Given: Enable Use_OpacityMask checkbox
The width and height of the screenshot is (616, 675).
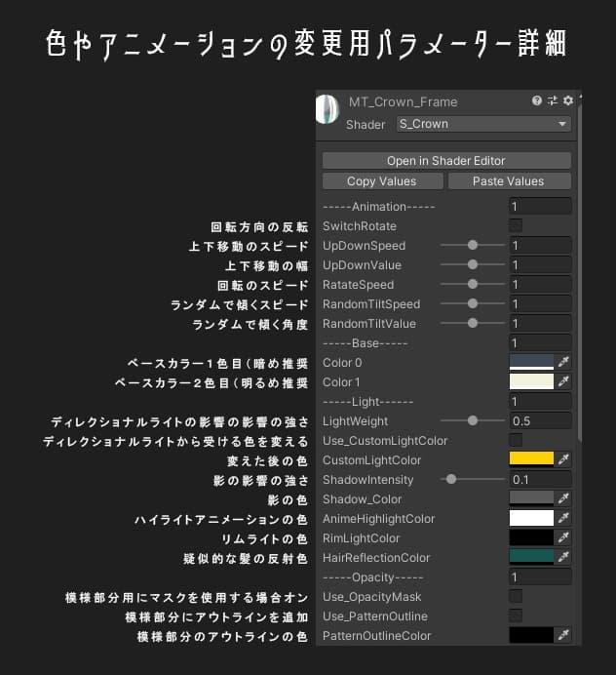Looking at the screenshot, I should (x=516, y=596).
